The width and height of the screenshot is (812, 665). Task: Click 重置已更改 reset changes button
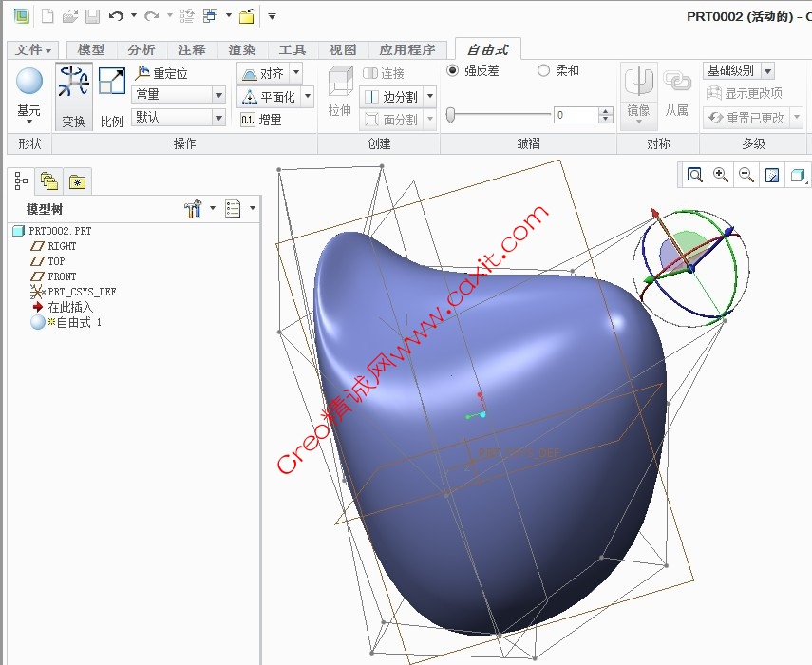pos(746,118)
